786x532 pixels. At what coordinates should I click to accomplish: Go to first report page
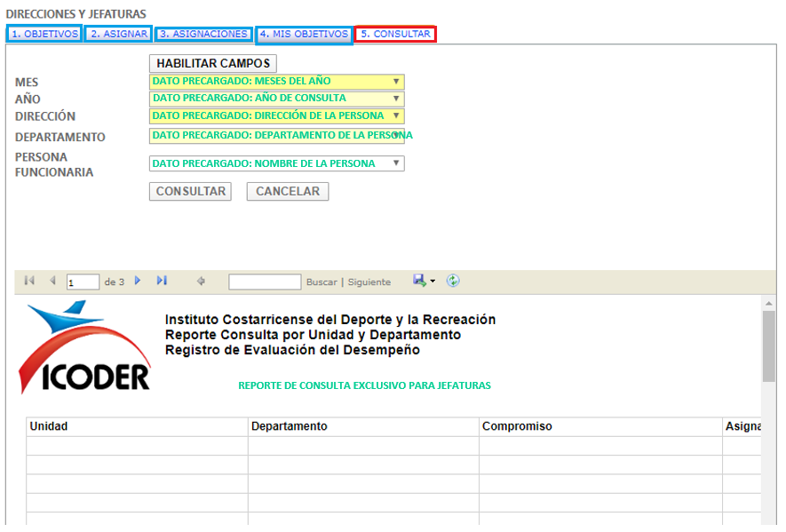click(x=29, y=281)
